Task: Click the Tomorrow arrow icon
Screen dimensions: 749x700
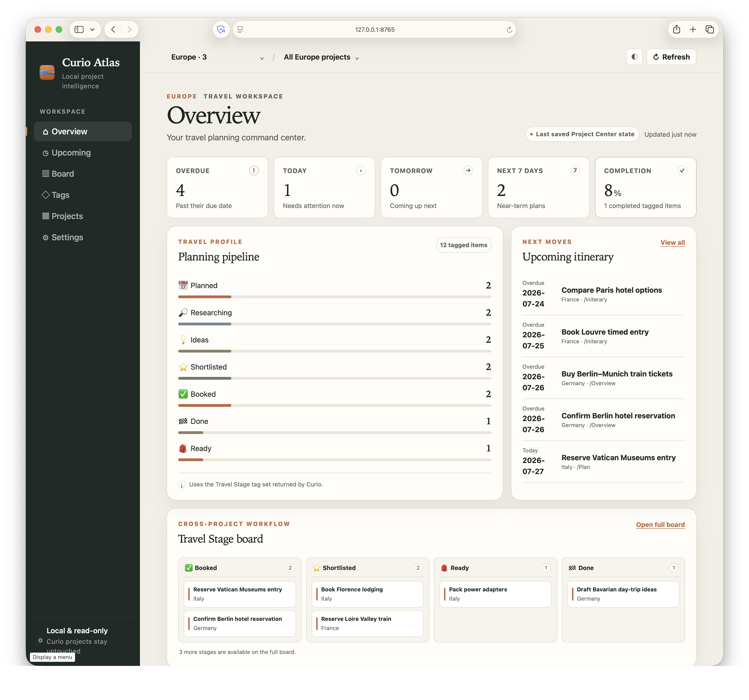Action: [x=468, y=171]
